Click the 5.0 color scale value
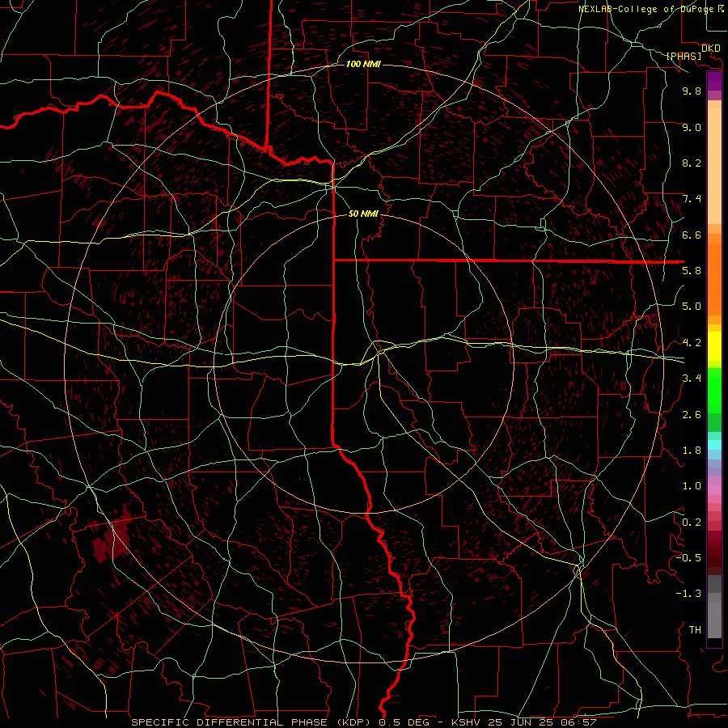This screenshot has width=728, height=728. tap(692, 307)
